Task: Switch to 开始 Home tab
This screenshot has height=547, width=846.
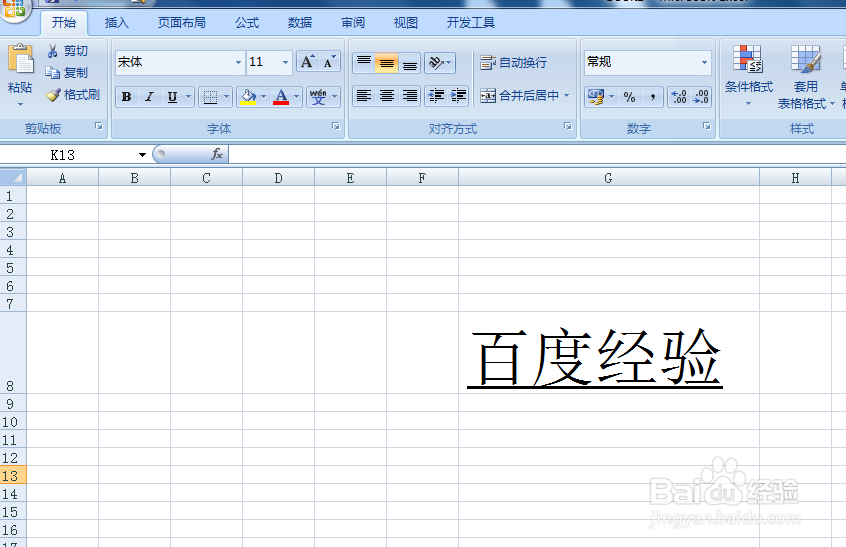Action: click(64, 23)
